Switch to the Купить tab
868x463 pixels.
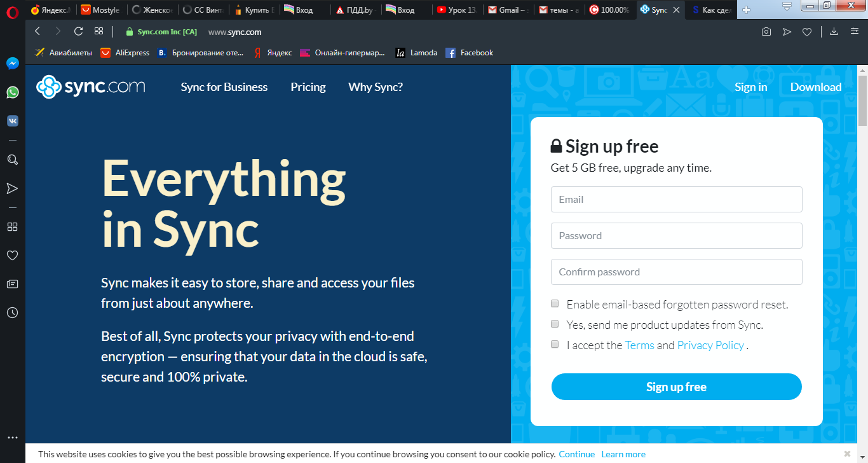click(x=253, y=10)
